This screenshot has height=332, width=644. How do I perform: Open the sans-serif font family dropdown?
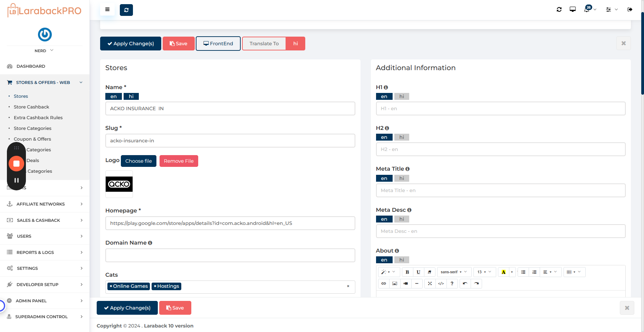coord(454,272)
